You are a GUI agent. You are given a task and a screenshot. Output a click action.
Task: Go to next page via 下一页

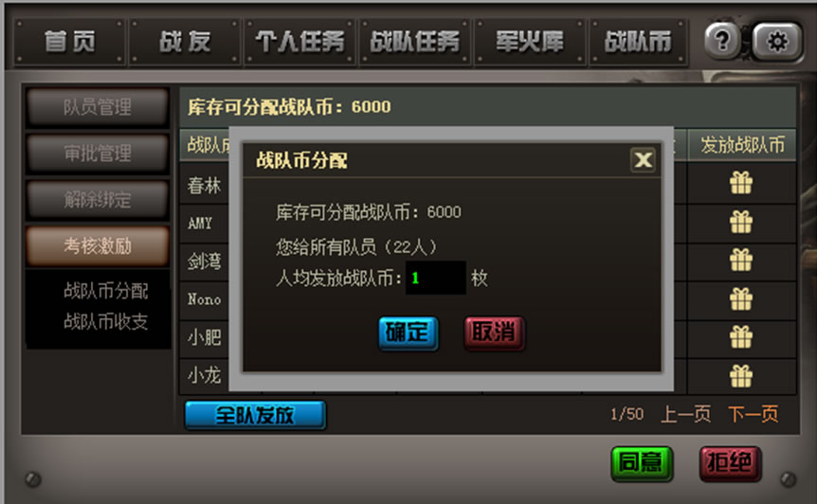pyautogui.click(x=753, y=414)
